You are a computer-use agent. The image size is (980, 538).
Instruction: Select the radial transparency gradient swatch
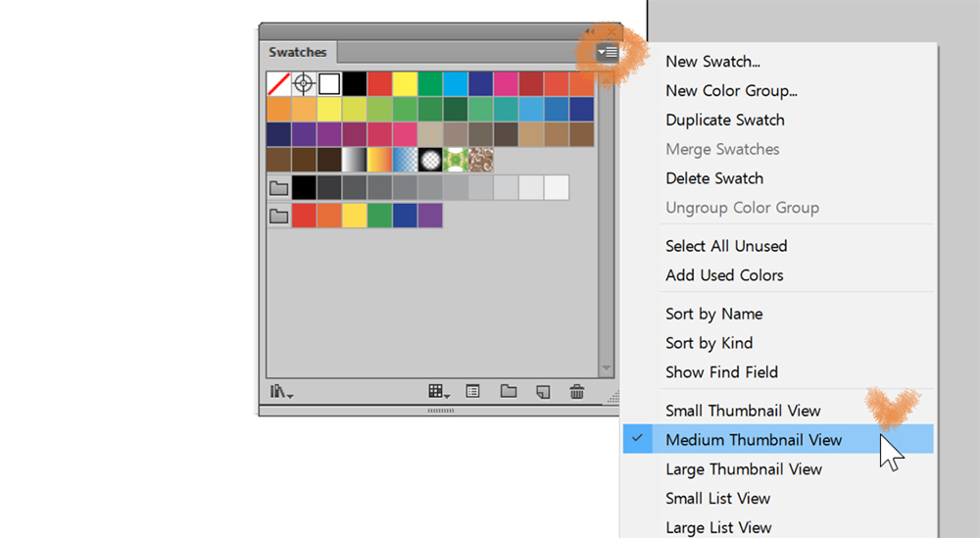pos(430,160)
